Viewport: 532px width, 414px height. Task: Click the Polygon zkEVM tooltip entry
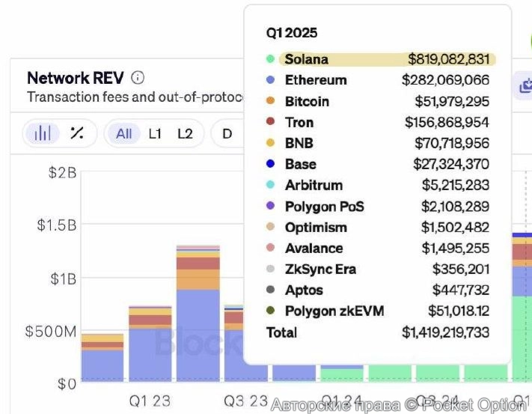(x=334, y=311)
